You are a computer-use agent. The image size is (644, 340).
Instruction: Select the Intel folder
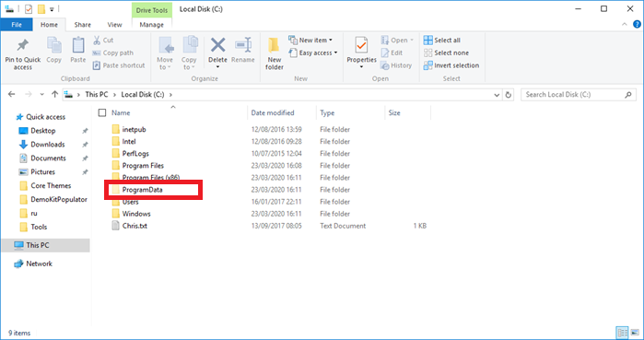pyautogui.click(x=129, y=141)
